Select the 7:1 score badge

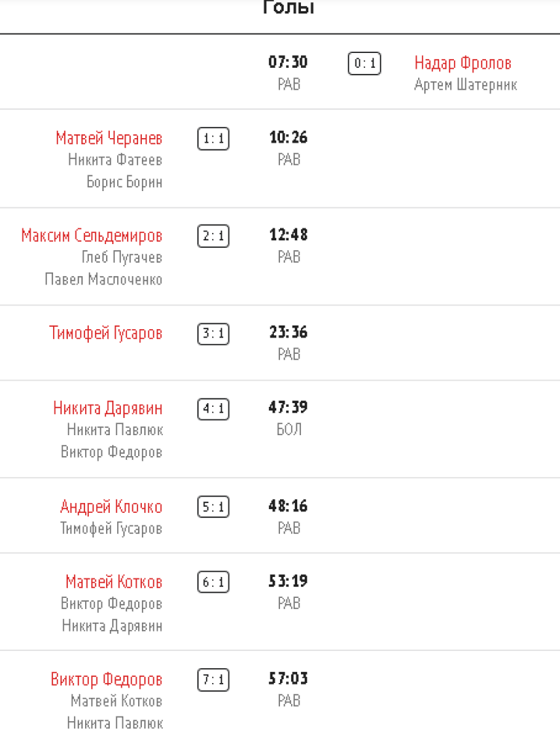(x=213, y=681)
